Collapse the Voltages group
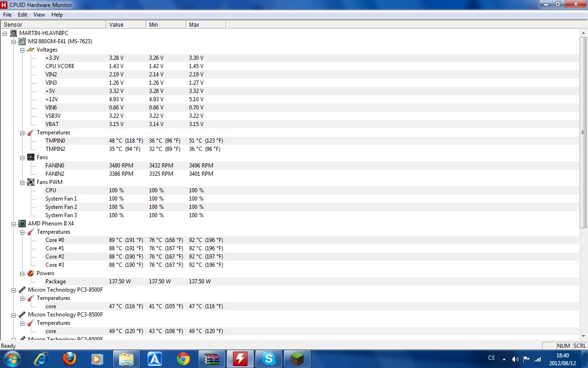This screenshot has width=588, height=368. (x=22, y=50)
